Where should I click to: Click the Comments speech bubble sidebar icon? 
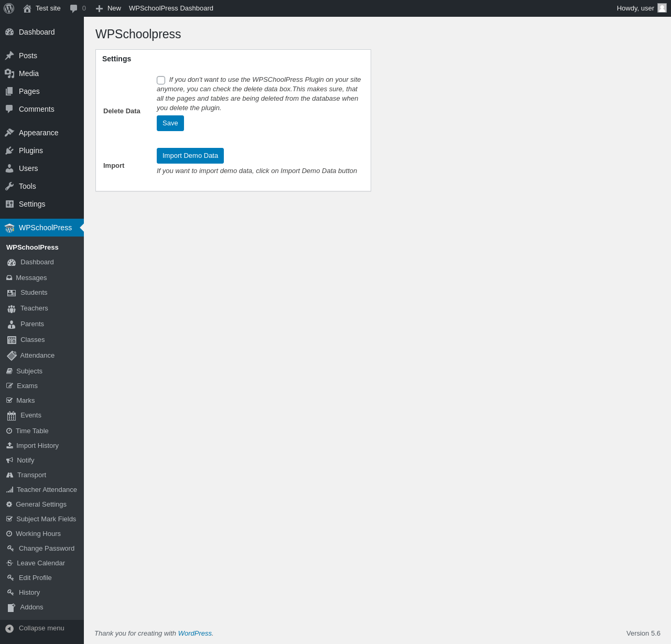(x=9, y=109)
